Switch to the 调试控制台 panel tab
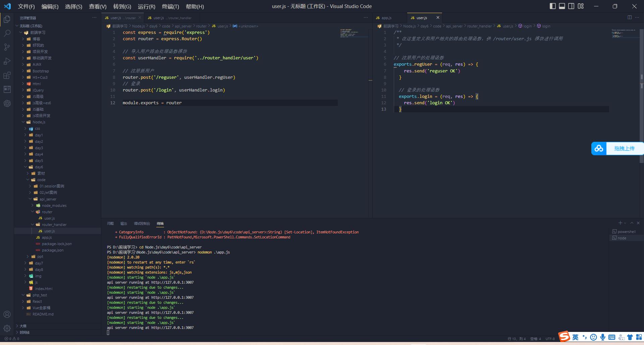The width and height of the screenshot is (644, 345). pyautogui.click(x=142, y=223)
